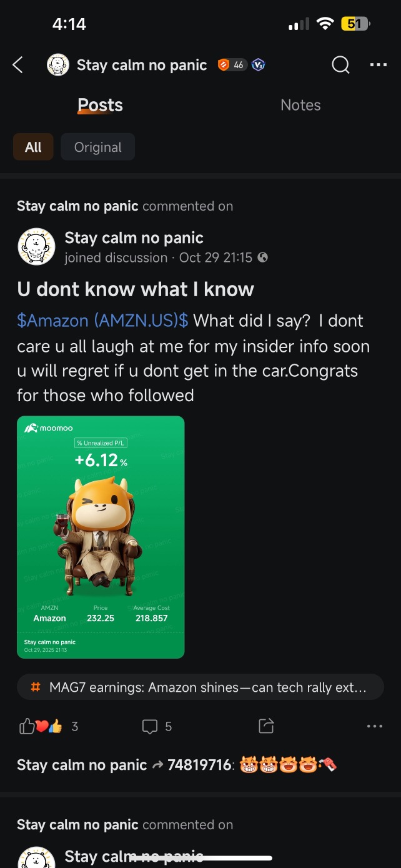Open post titled "U dont know what I know"
Viewport: 401px width, 868px height.
tap(136, 289)
